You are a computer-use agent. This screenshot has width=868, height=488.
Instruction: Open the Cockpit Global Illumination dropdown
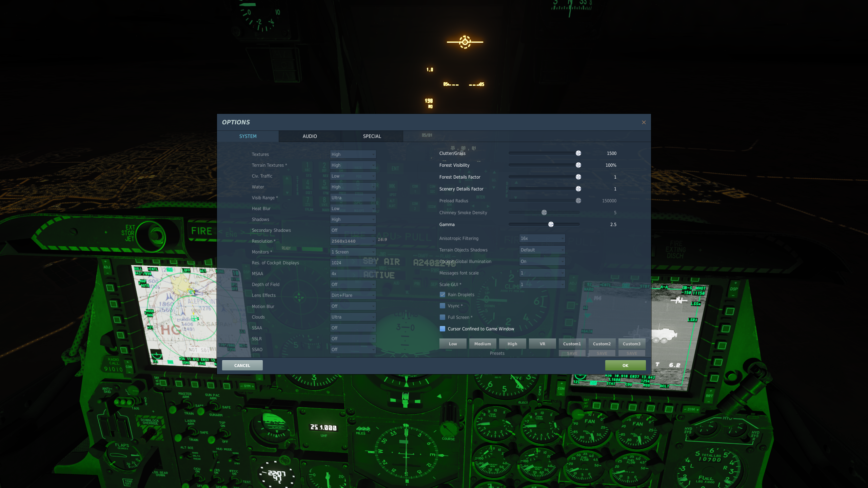542,261
